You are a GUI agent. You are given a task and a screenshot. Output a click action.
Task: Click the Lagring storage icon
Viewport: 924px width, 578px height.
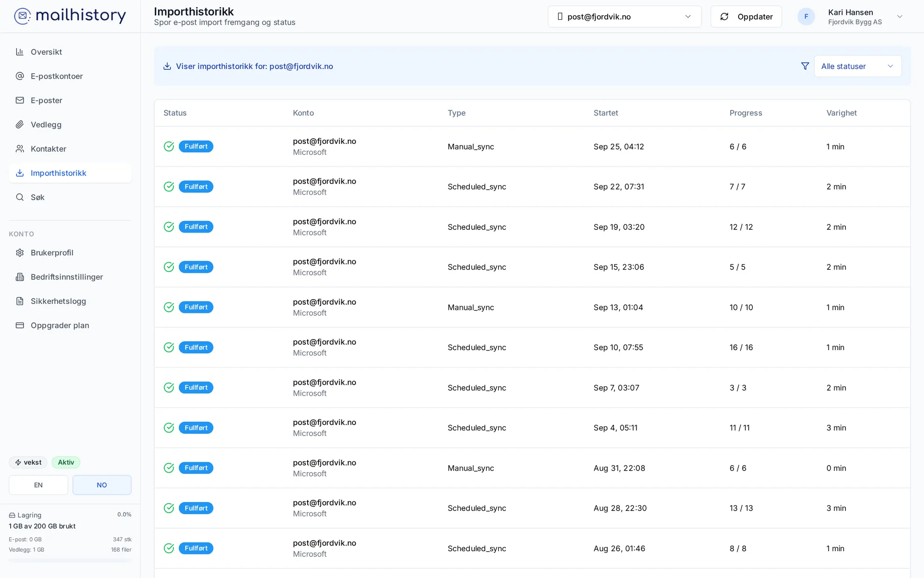(12, 515)
